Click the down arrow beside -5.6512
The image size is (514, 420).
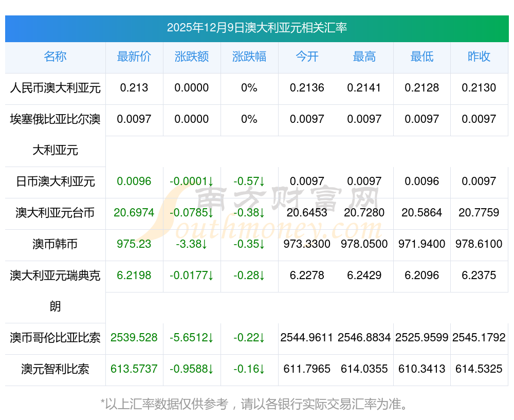tap(210, 338)
